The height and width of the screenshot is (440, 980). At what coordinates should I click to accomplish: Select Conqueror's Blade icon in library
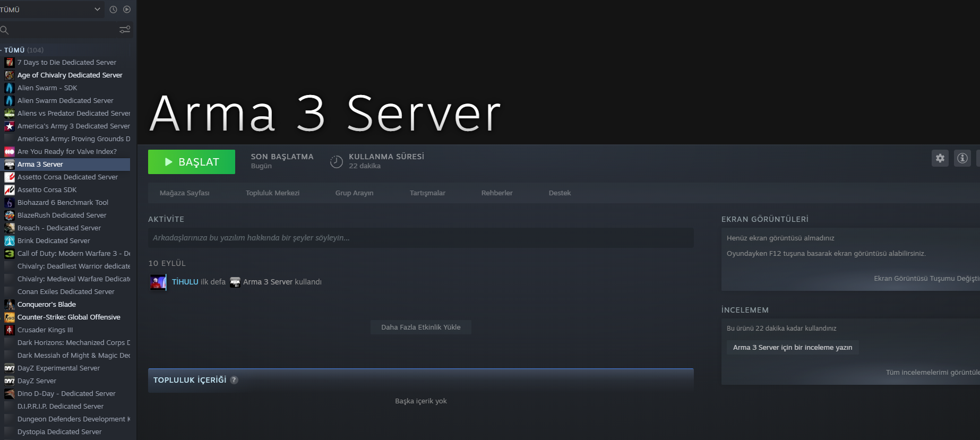pyautogui.click(x=10, y=305)
